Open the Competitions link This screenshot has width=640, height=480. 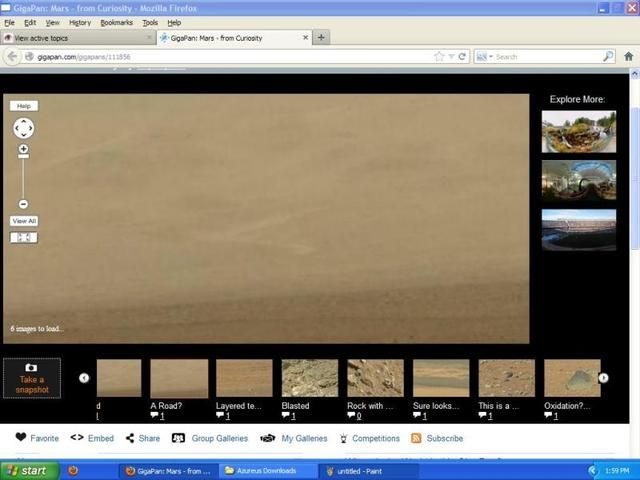pyautogui.click(x=376, y=438)
